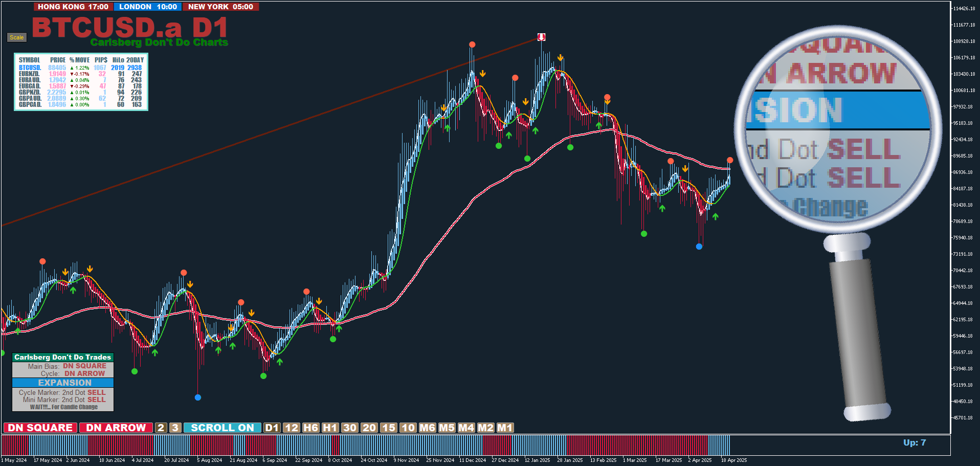Click the blue dot below April 2025 low
Viewport: 980px width, 466px height.
coord(699,247)
